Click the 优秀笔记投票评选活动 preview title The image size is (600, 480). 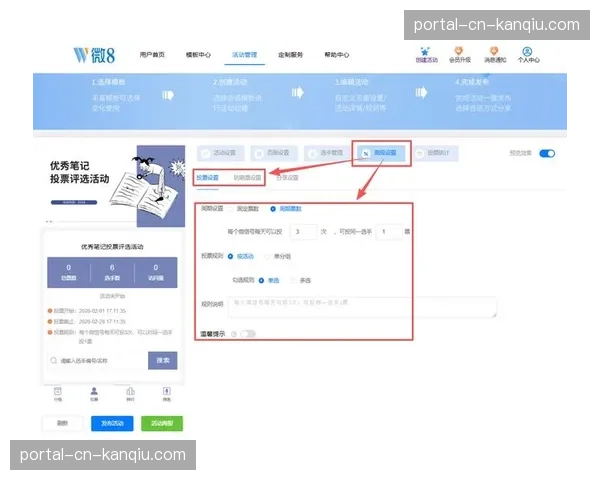pos(112,247)
